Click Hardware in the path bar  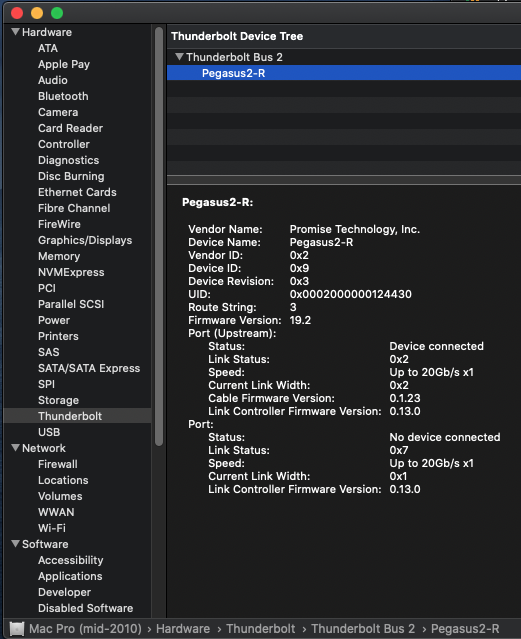(183, 629)
